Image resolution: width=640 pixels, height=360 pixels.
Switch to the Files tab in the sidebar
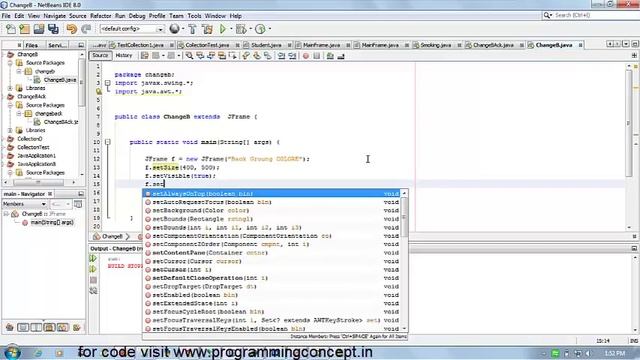31,45
